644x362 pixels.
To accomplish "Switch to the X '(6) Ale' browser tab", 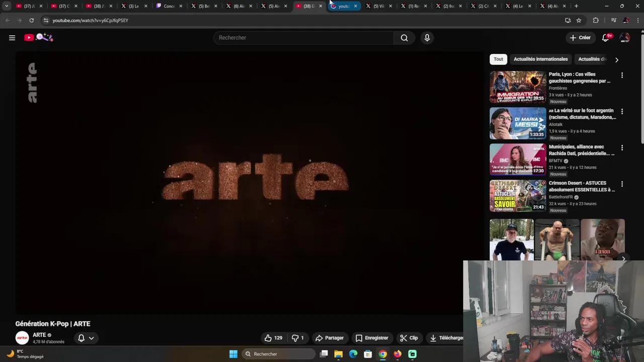I will (238, 6).
